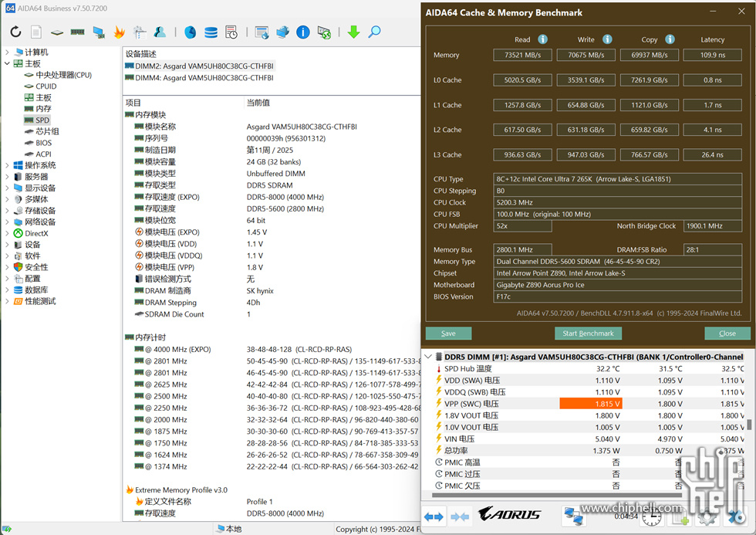Click the window with globe toolbar icon
Screen dimensions: 756x535
point(262,32)
